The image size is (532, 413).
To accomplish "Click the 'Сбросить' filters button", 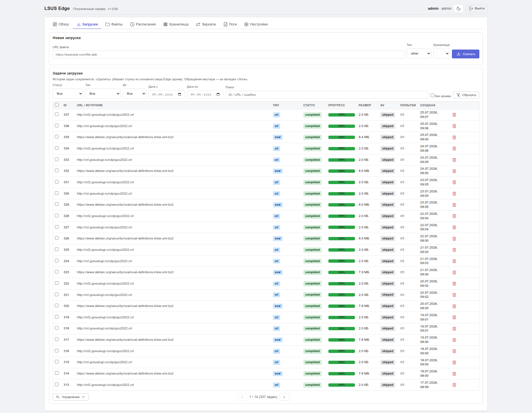I will tap(466, 95).
